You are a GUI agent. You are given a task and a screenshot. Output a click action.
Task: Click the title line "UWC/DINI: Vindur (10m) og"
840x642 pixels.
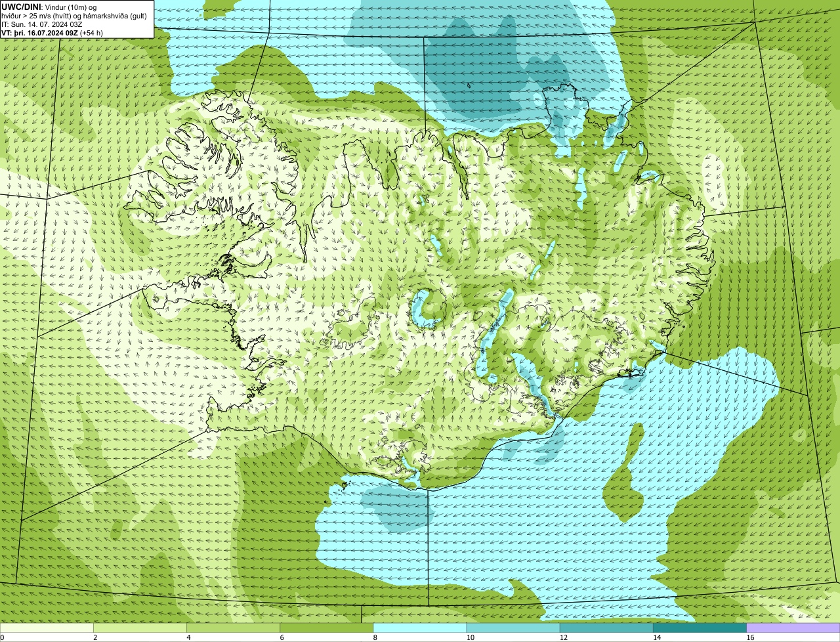pos(49,7)
